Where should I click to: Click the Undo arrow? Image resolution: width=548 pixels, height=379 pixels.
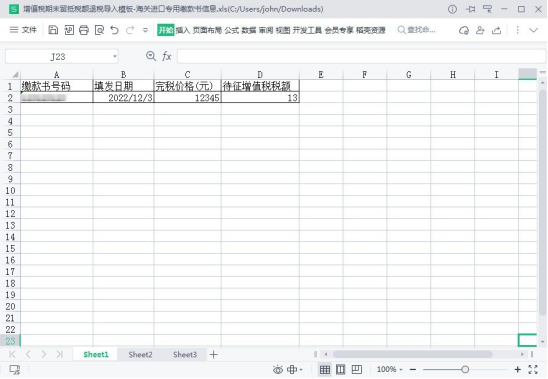(114, 30)
